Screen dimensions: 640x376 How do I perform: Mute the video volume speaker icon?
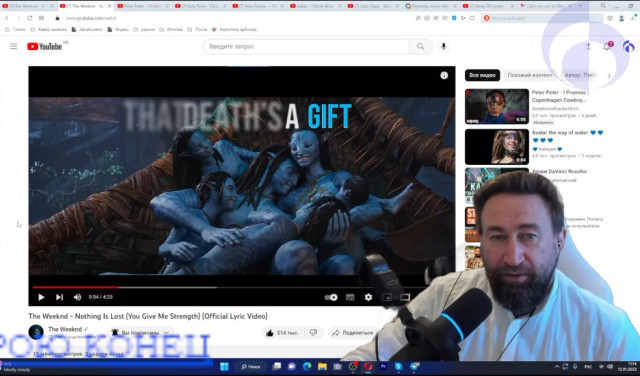tap(77, 297)
